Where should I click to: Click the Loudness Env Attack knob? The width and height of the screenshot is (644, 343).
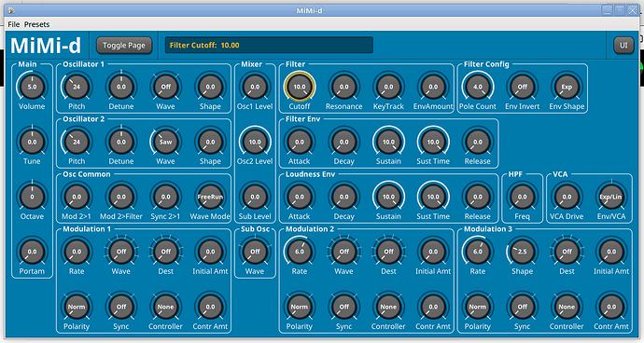[300, 197]
